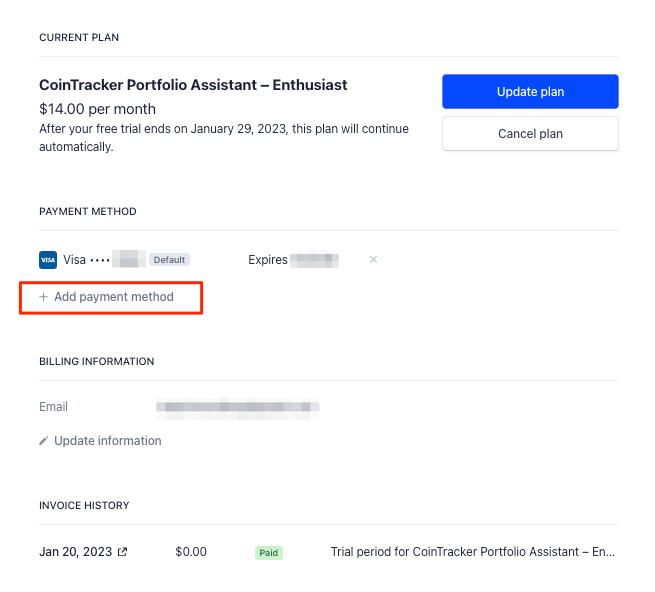Screen dimensions: 655x592
Task: Click the Email label in billing information
Action: [x=53, y=407]
